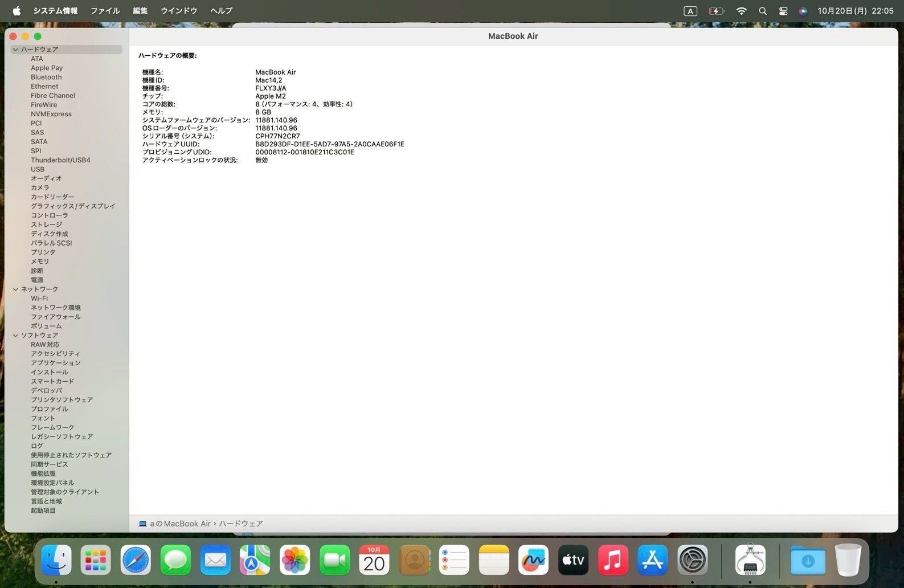Open Apple menu
This screenshot has height=588, width=904.
(x=17, y=11)
